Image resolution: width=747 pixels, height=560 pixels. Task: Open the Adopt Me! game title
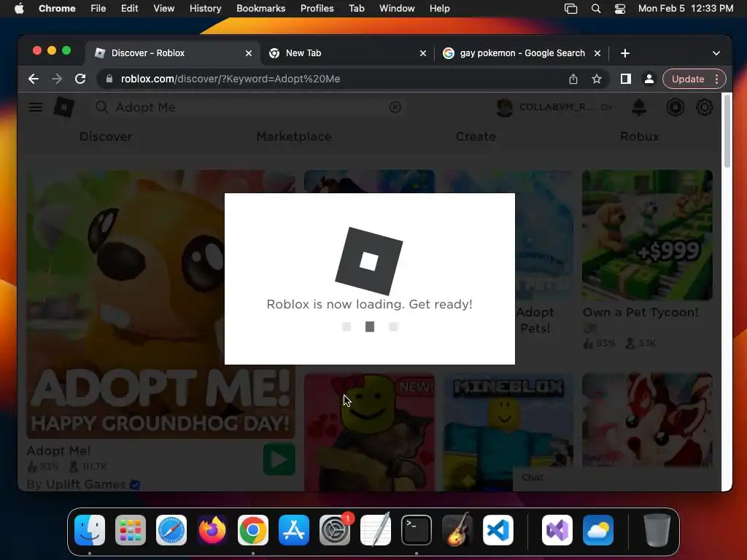(x=58, y=451)
